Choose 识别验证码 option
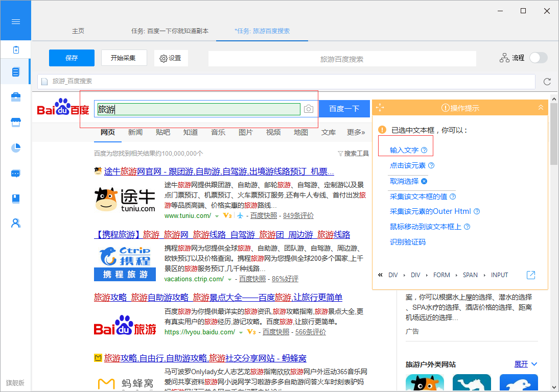 407,242
